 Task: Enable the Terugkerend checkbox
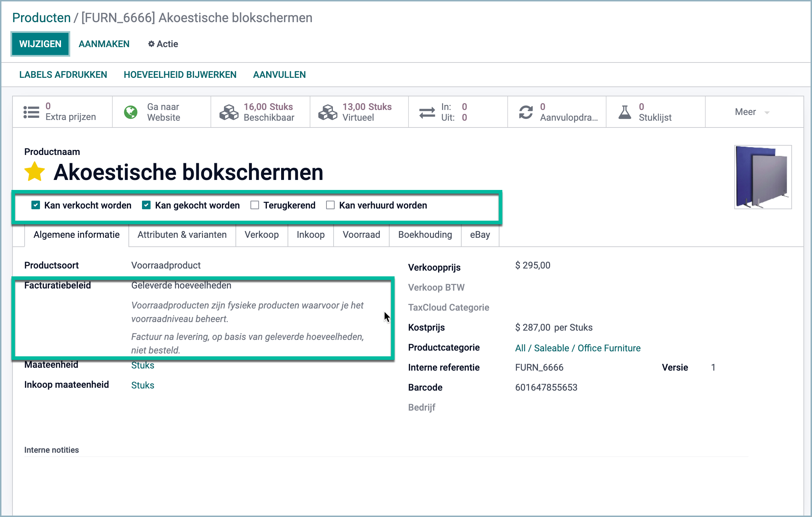255,205
